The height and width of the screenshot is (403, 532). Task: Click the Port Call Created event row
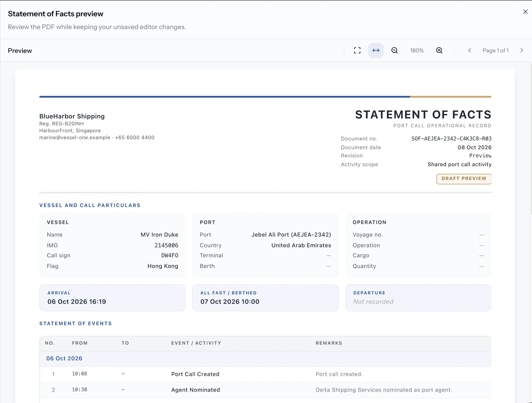(x=265, y=374)
